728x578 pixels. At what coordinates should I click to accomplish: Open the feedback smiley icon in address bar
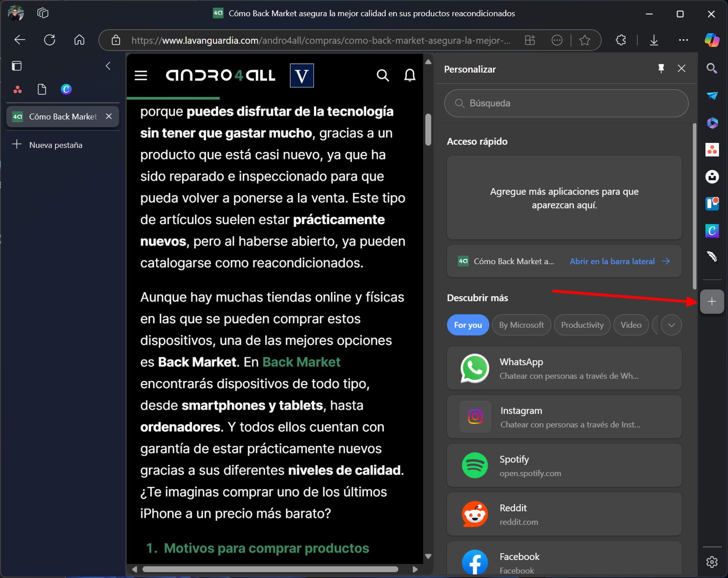point(557,40)
